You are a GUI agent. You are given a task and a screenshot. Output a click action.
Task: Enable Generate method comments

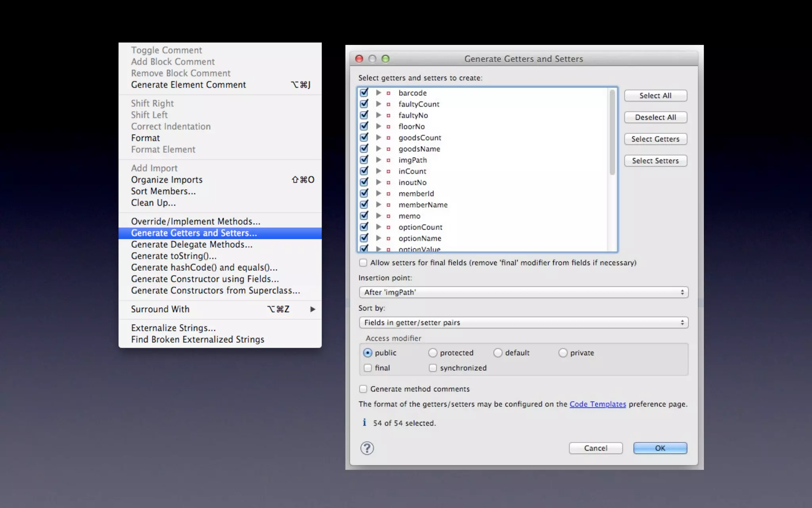(x=363, y=389)
